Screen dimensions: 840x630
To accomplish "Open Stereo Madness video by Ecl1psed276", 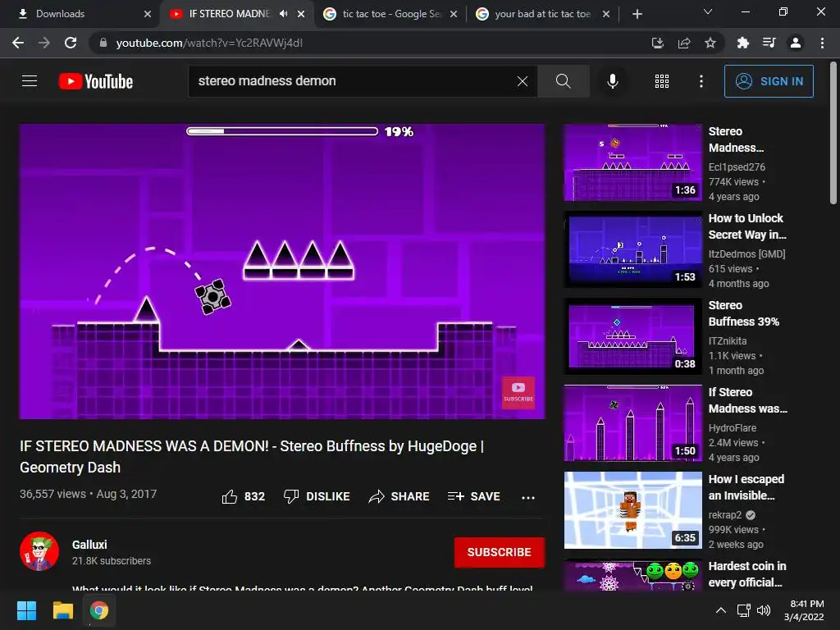I will pos(736,139).
